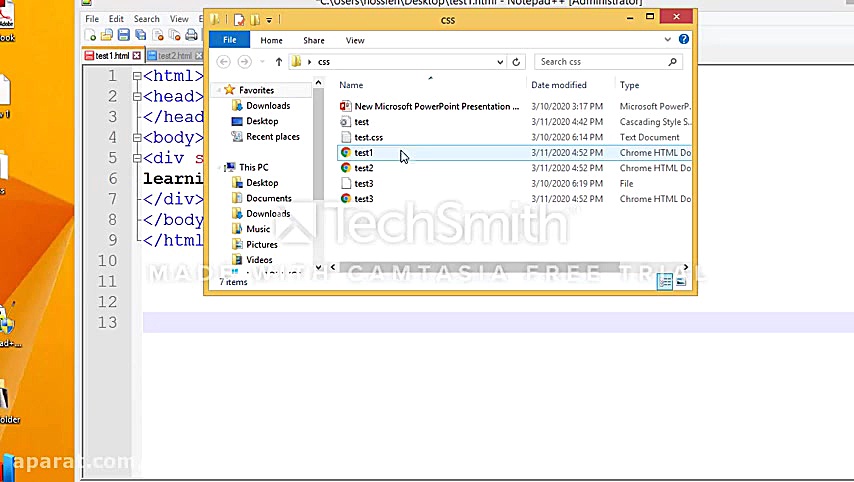This screenshot has width=854, height=482.
Task: Close test1.html tab via its X button
Action: tap(137, 56)
